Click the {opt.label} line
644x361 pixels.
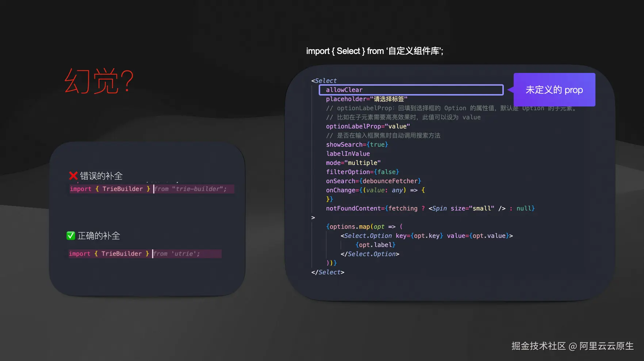375,245
